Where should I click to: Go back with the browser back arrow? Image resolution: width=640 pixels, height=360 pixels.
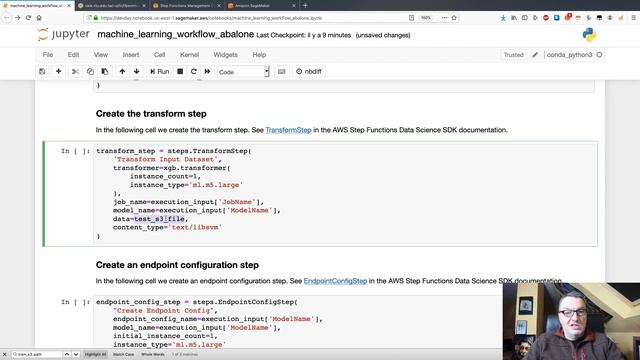pyautogui.click(x=6, y=18)
